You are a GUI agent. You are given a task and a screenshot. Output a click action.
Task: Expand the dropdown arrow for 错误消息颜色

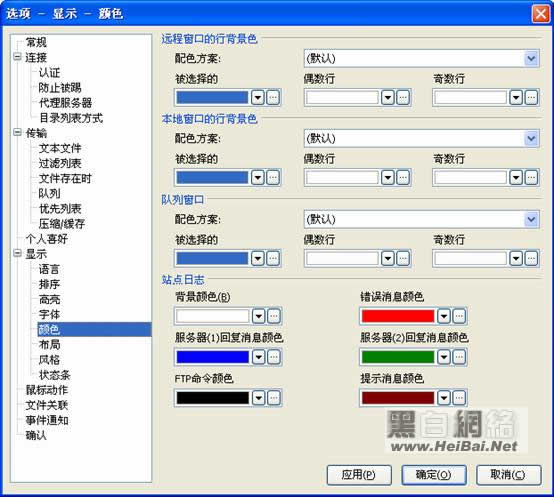point(444,316)
